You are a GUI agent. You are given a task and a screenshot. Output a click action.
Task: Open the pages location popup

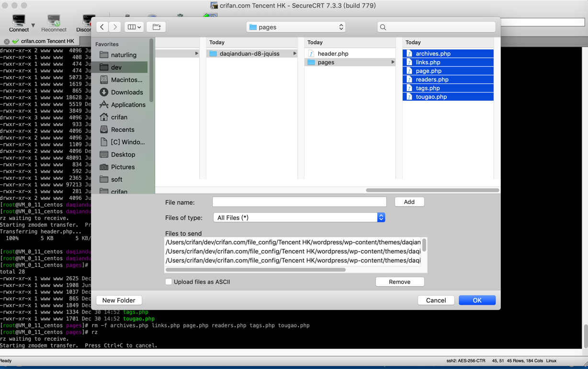296,27
